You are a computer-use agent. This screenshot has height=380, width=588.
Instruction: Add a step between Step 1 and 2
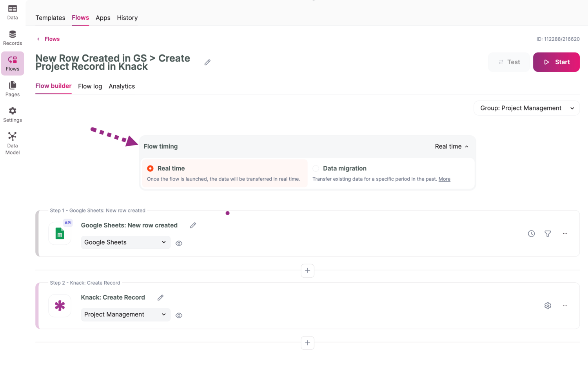307,271
